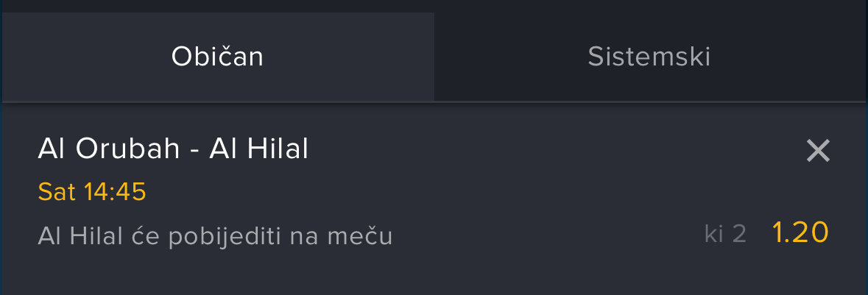Open the Sistemski tab
Screen dimensions: 868x295
tap(649, 57)
